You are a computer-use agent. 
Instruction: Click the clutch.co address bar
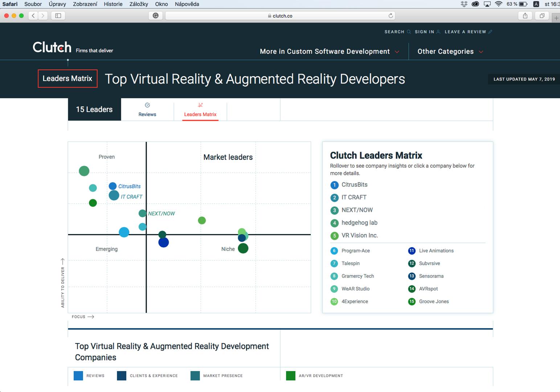point(280,16)
